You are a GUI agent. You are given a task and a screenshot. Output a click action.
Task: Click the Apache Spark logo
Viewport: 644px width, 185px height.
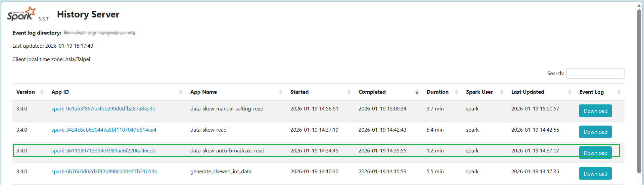21,14
